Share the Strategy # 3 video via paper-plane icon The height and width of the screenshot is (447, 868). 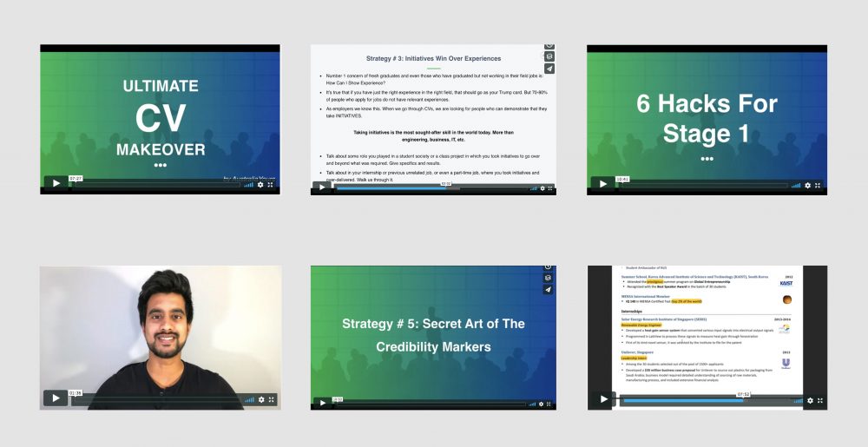point(549,69)
